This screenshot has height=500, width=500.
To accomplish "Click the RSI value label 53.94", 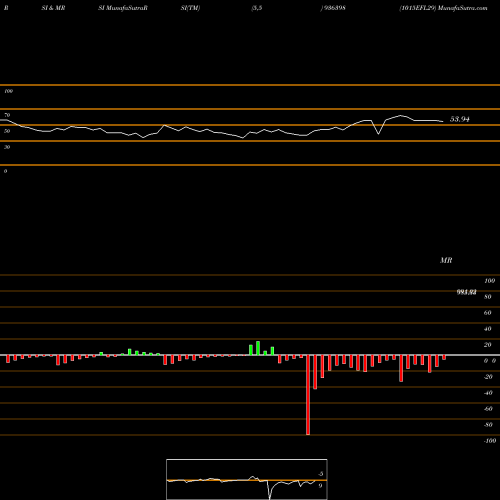I will [460, 119].
